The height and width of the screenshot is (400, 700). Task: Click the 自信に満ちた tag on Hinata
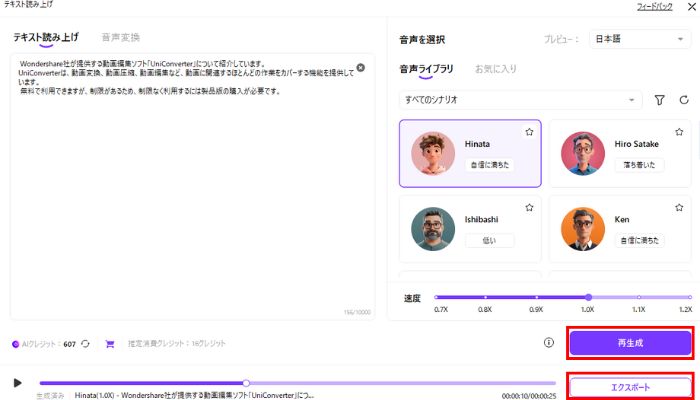point(490,165)
